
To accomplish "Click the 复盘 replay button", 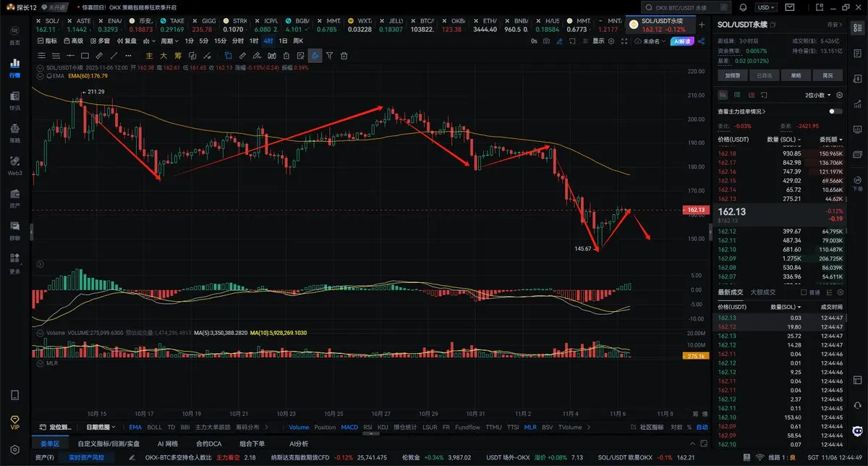I will [x=127, y=41].
